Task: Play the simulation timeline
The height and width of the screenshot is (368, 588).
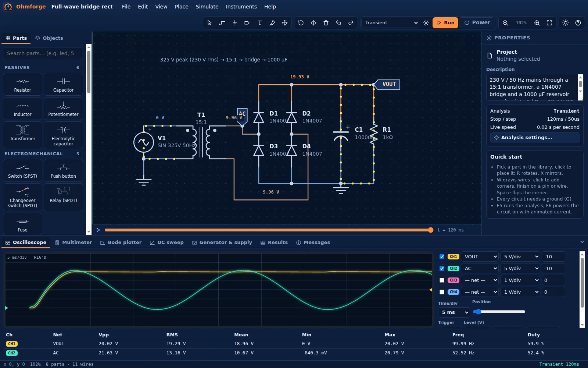Action: [x=98, y=230]
